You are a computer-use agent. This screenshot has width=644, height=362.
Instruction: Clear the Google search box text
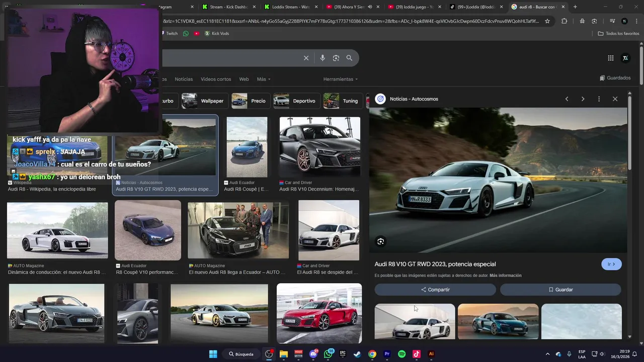306,58
